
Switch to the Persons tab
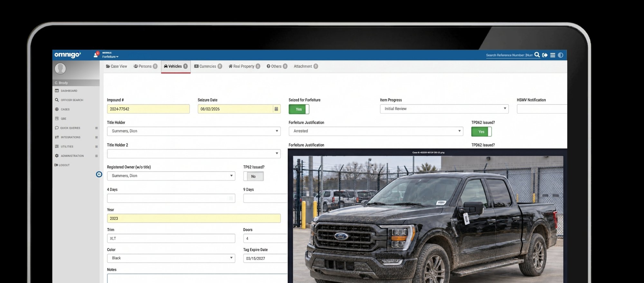click(146, 66)
